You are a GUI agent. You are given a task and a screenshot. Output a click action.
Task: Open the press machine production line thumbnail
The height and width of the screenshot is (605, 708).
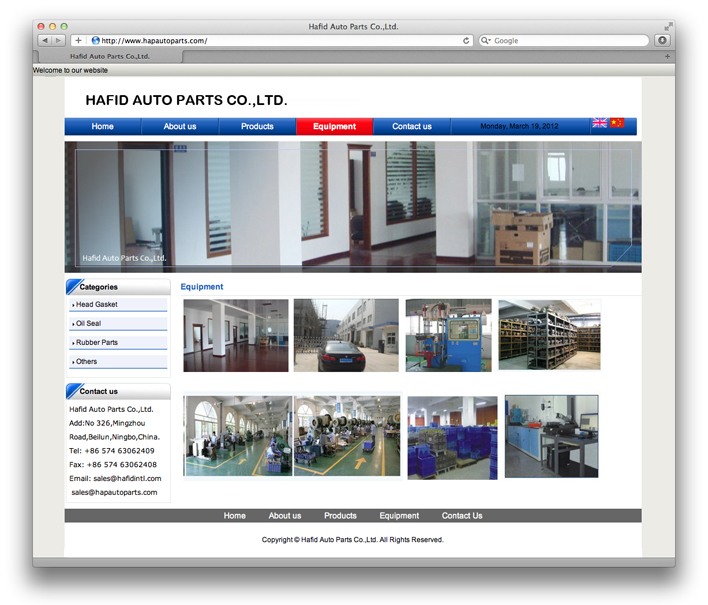347,436
